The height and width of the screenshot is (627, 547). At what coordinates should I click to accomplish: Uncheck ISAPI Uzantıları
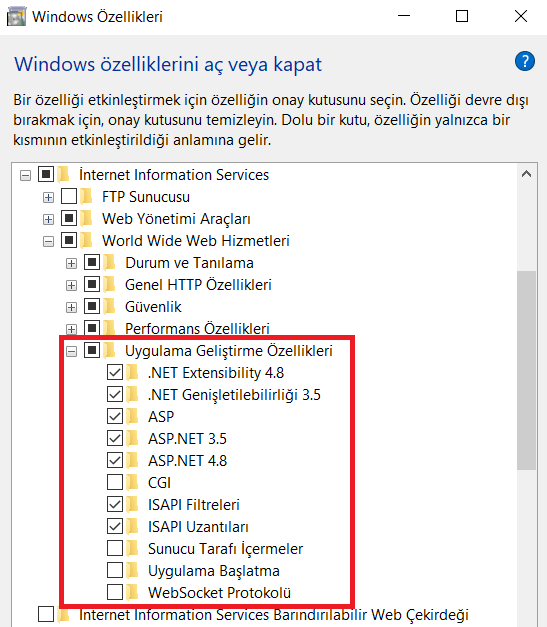tap(115, 526)
